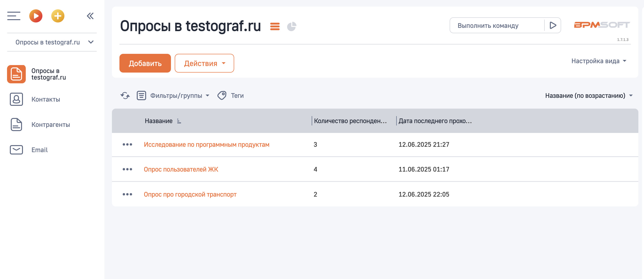Select Опросы в testograf.ru in sidebar
Viewport: 644px width, 279px height.
49,74
